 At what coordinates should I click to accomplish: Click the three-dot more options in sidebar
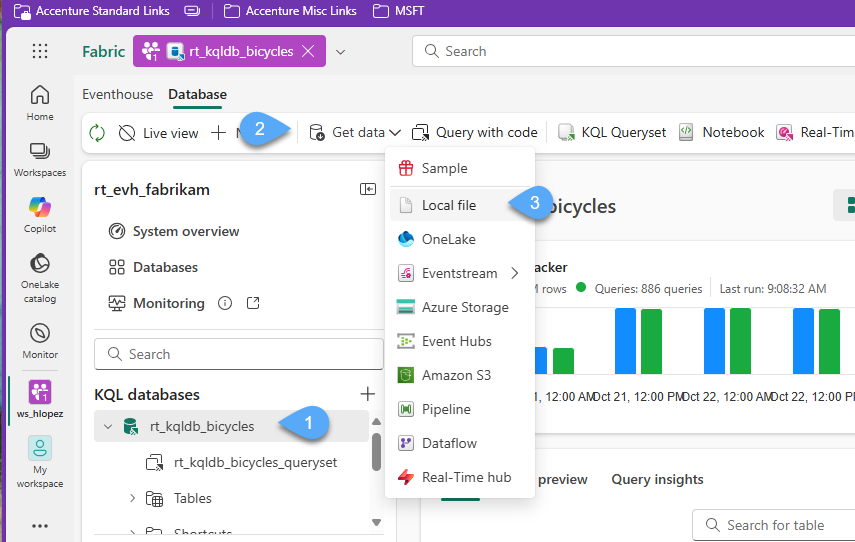point(40,526)
